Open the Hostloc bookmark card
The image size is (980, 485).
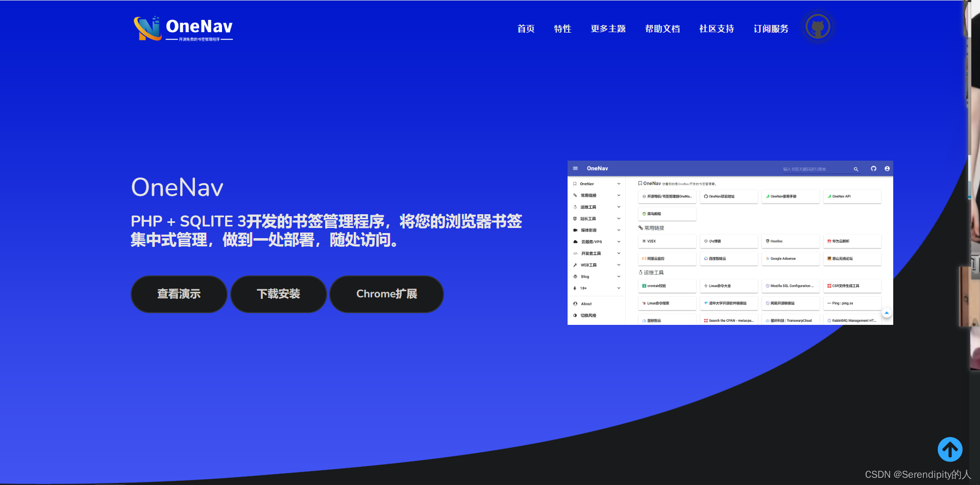click(x=791, y=241)
